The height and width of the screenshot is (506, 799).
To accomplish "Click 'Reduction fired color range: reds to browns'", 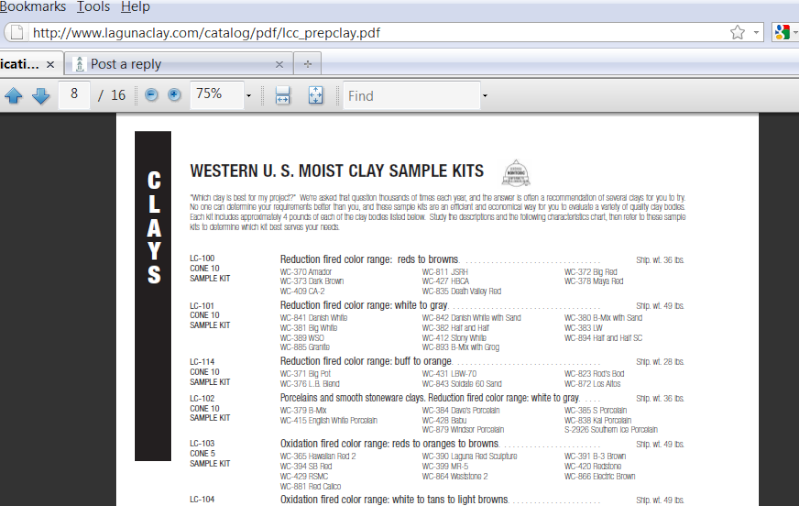I will (x=369, y=259).
